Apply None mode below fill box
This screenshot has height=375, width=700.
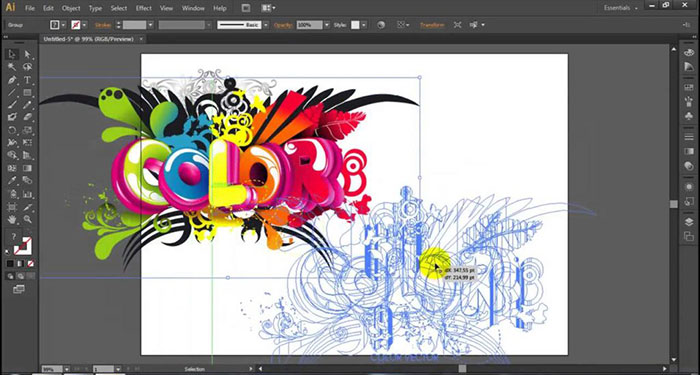(30, 264)
